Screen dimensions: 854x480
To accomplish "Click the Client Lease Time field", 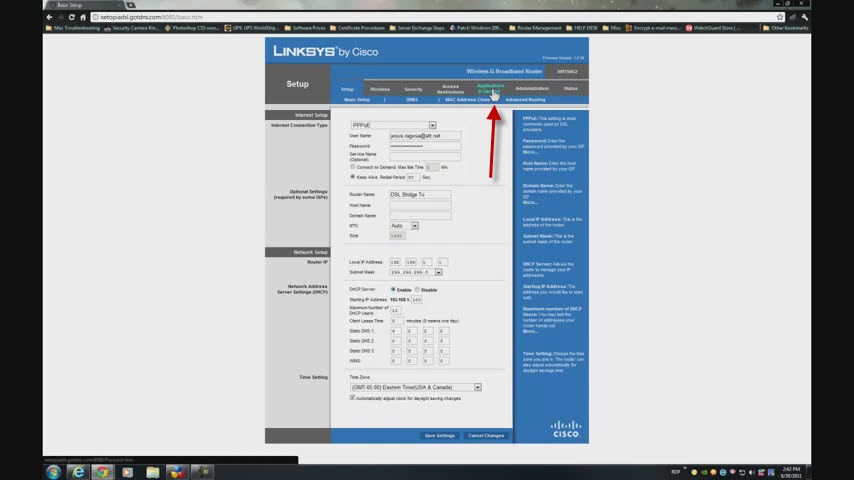I will (396, 321).
